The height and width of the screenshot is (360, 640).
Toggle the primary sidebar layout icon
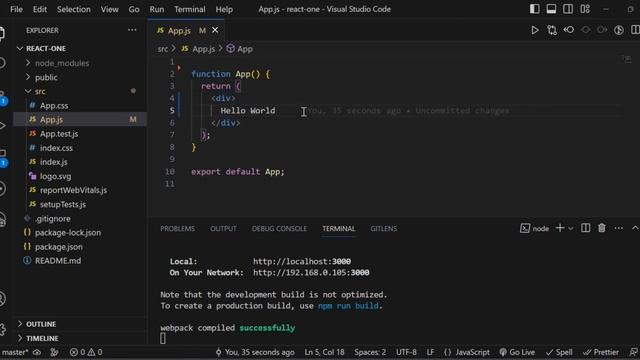click(x=534, y=9)
